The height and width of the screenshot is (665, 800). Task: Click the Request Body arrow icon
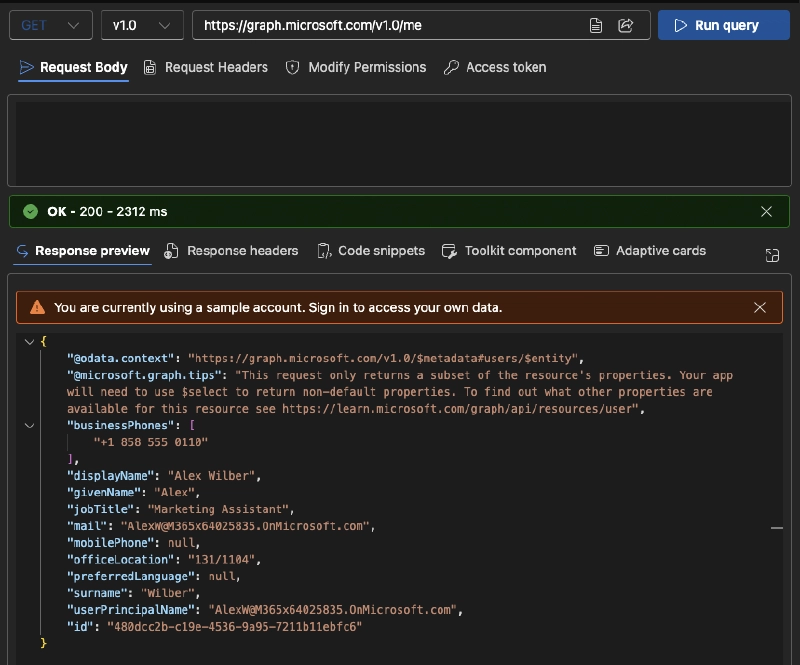point(26,67)
